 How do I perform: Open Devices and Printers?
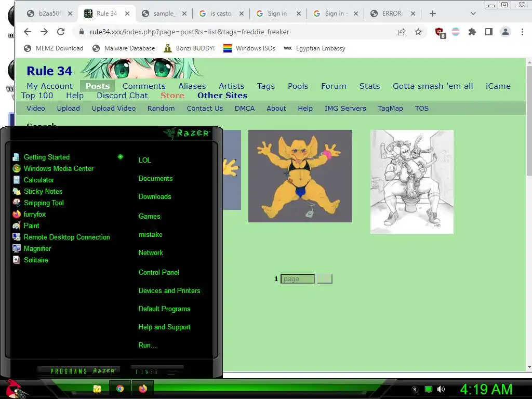[x=169, y=291]
